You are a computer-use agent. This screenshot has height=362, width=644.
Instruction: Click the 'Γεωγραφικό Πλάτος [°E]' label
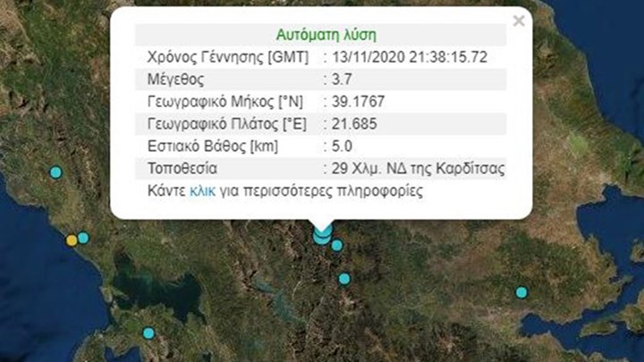coord(226,124)
